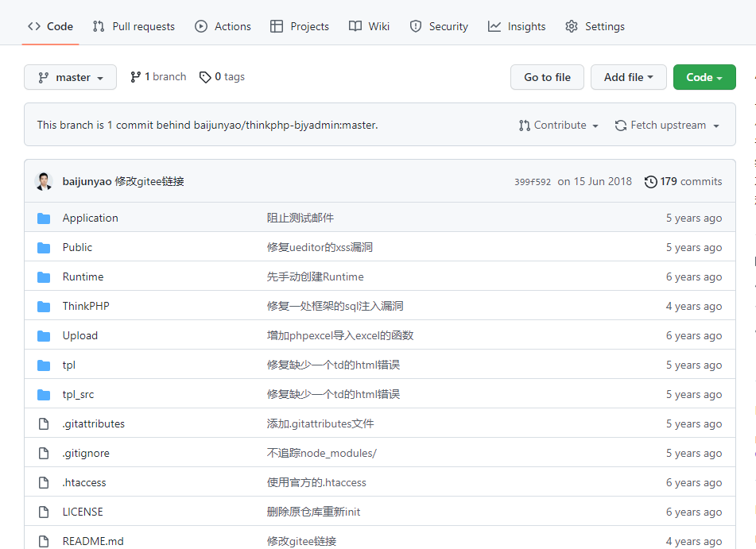Open the LICENSE file name
Image resolution: width=756 pixels, height=549 pixels.
(83, 512)
